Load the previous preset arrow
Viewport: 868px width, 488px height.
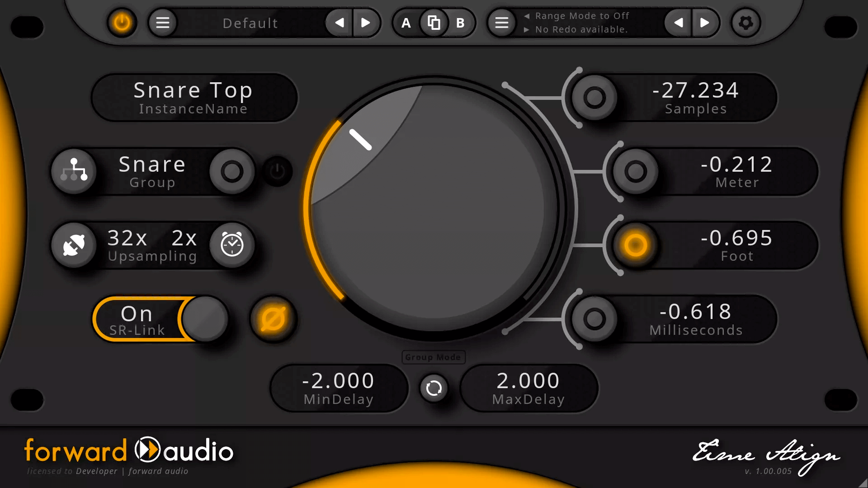tap(340, 23)
